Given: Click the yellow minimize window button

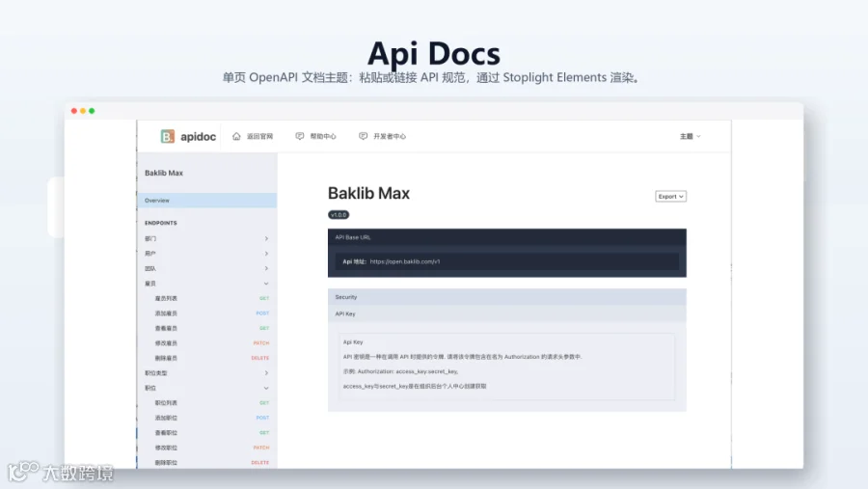Looking at the screenshot, I should tap(83, 111).
